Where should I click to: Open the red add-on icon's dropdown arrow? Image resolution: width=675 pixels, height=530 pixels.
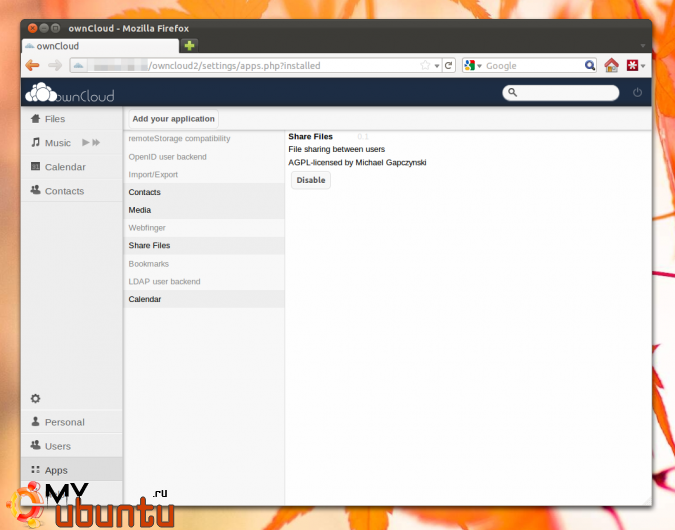[x=643, y=66]
